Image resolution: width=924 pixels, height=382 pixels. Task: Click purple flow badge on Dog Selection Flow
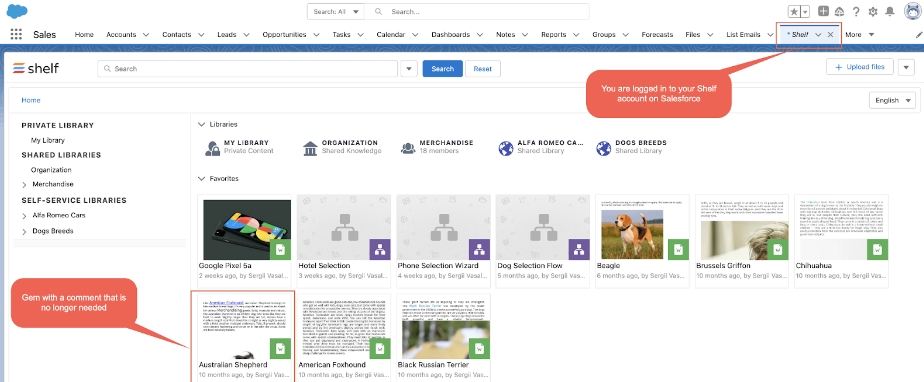[x=579, y=250]
